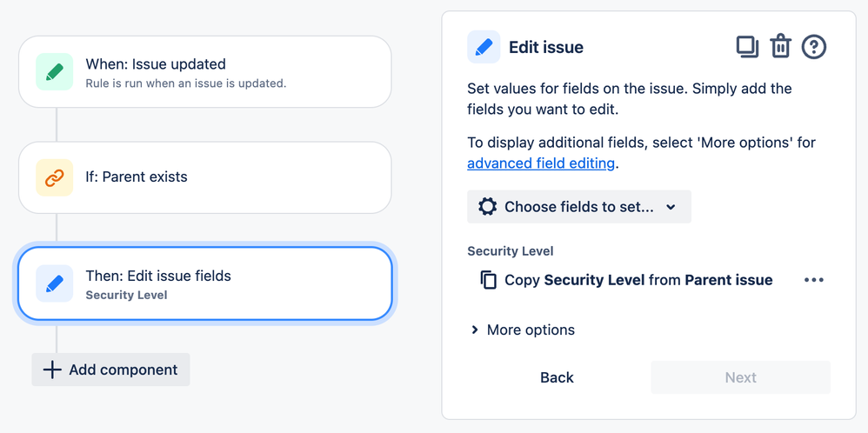Click the Back button
Image resolution: width=868 pixels, height=433 pixels.
point(557,377)
